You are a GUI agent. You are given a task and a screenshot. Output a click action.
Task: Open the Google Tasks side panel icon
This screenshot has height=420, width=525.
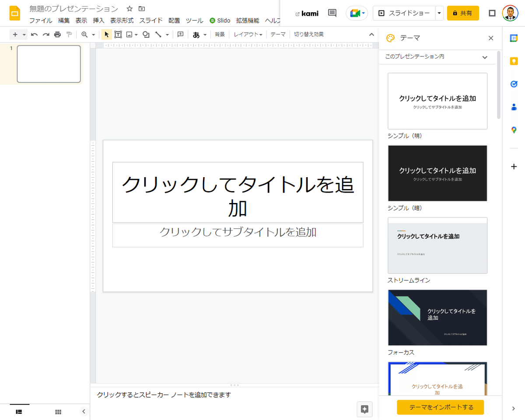[x=514, y=84]
